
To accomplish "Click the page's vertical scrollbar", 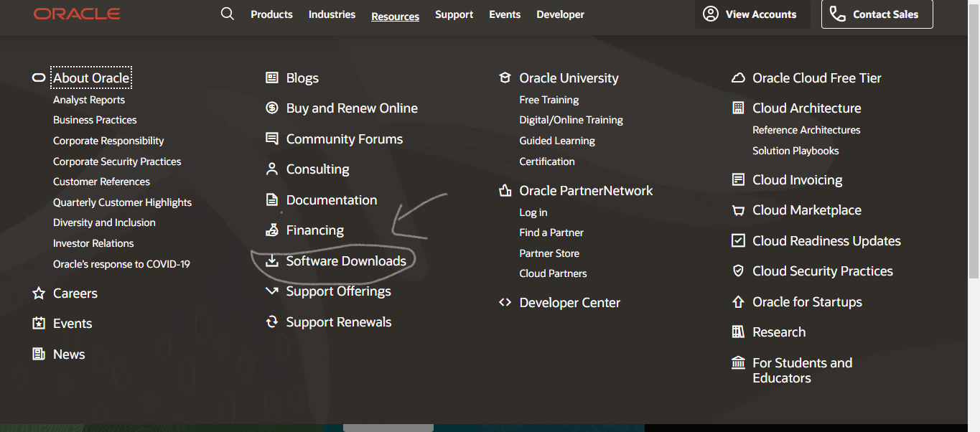I will (974, 144).
